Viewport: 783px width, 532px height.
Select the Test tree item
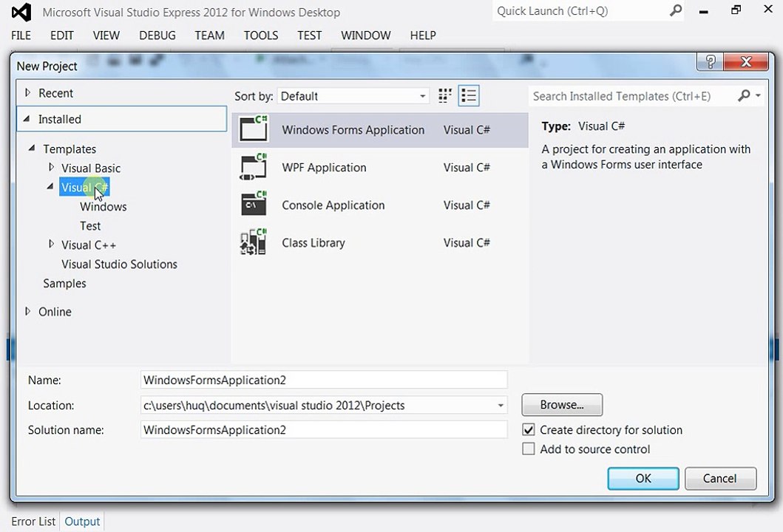(x=90, y=225)
